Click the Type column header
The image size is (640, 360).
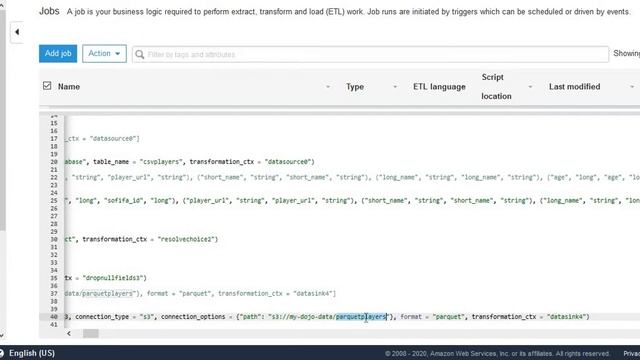pyautogui.click(x=355, y=87)
